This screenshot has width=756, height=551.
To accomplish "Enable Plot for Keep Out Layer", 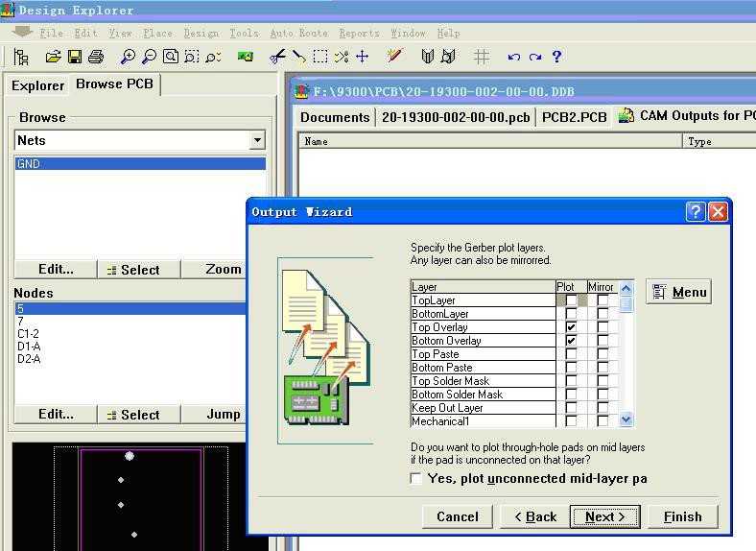I will point(571,408).
